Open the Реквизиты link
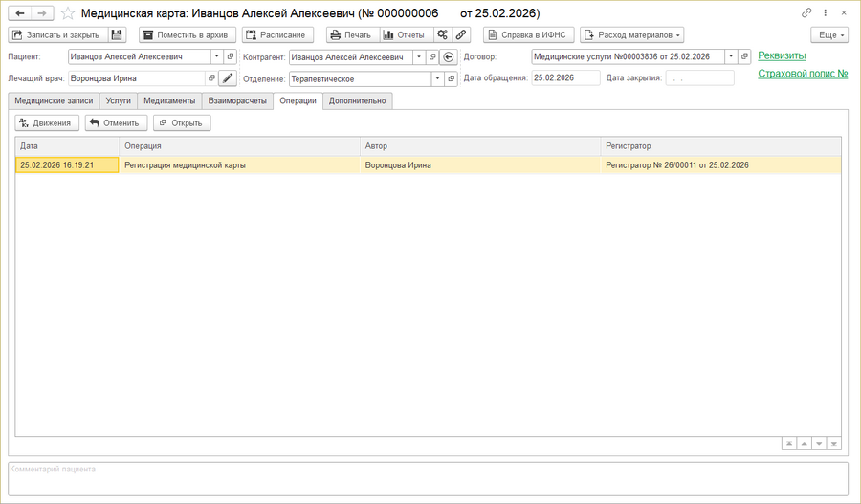The image size is (861, 504). click(782, 56)
